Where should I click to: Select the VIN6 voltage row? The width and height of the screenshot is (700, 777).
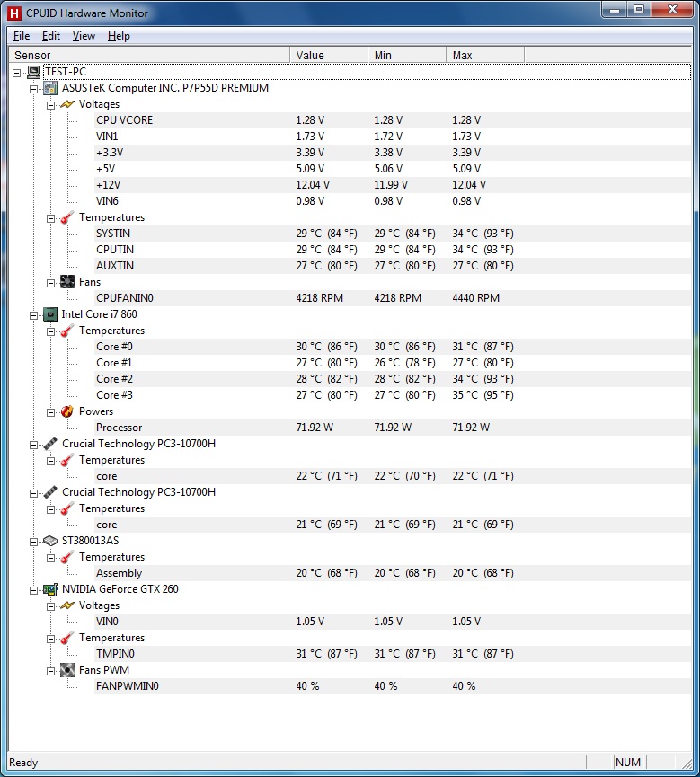[393, 201]
